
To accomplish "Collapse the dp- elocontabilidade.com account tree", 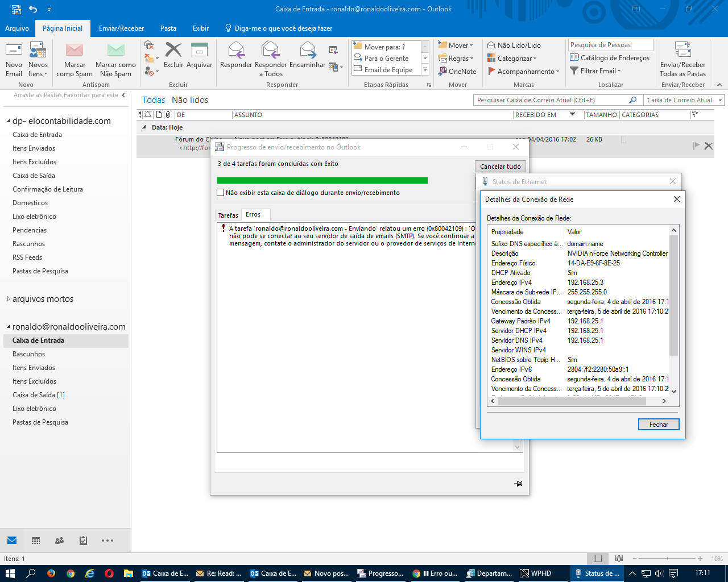I will 9,121.
